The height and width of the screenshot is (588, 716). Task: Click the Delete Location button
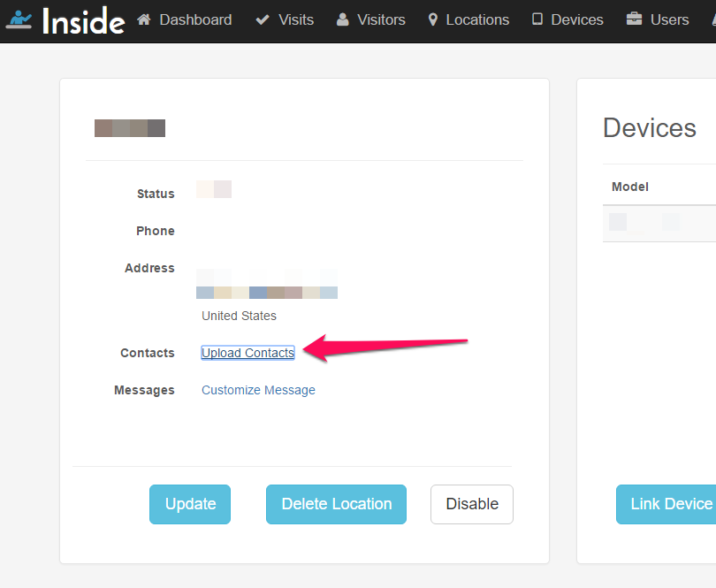tap(337, 504)
